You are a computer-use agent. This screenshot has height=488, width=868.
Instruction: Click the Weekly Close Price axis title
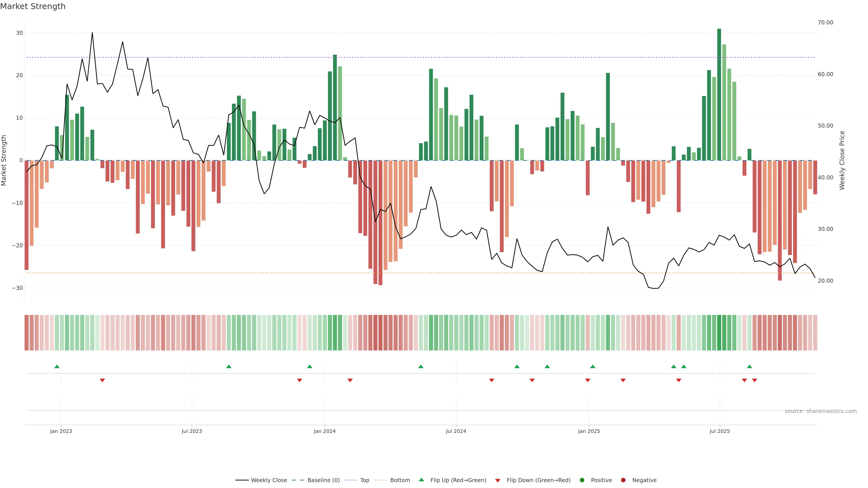click(x=842, y=160)
